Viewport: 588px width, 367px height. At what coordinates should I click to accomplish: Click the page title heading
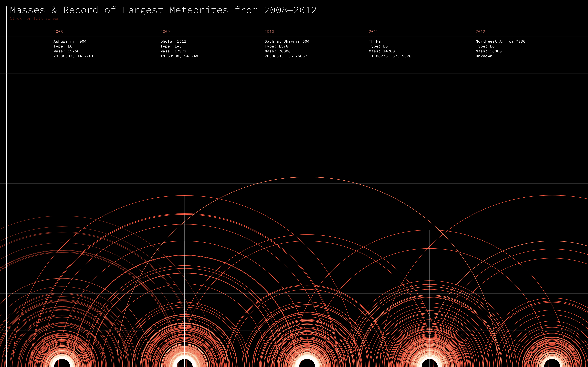pyautogui.click(x=163, y=10)
